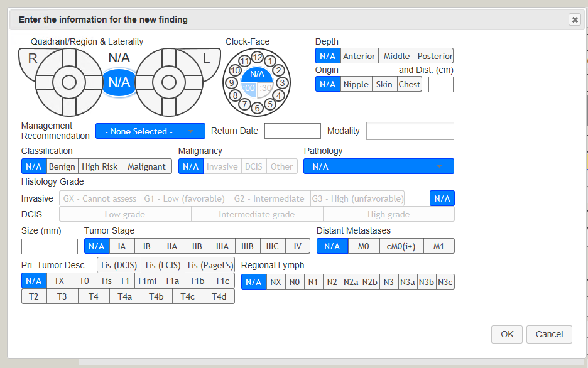Screen dimensions: 588x368
Task: Select N1 under Regional Lymph
Action: pyautogui.click(x=313, y=281)
